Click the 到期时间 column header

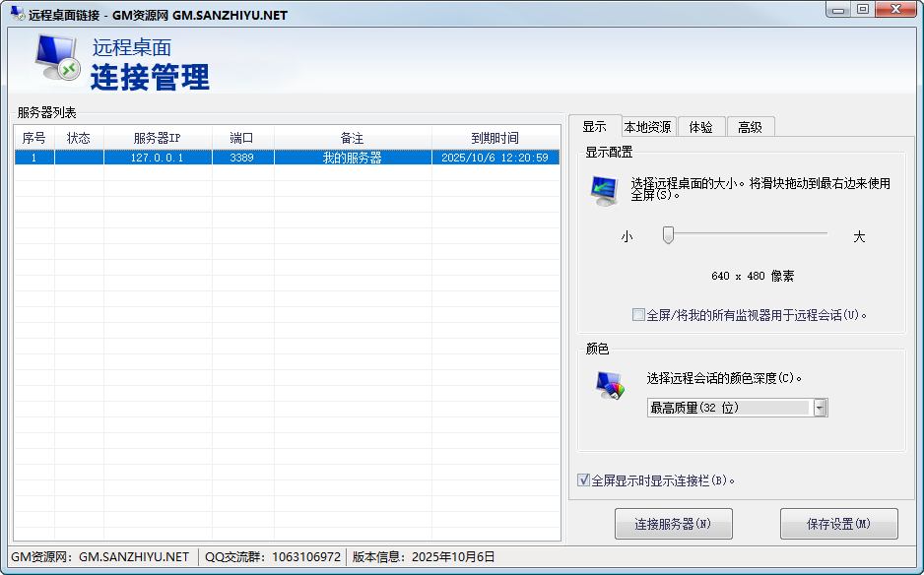pyautogui.click(x=495, y=138)
